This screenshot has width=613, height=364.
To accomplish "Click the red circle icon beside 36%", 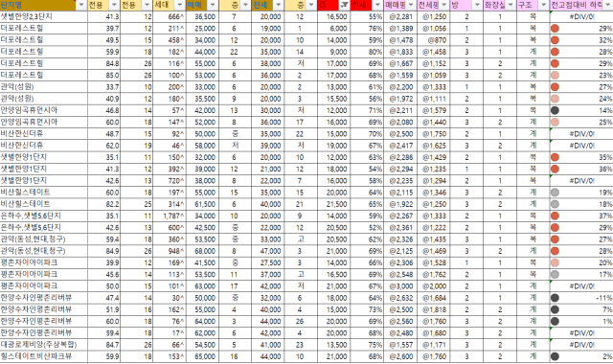I will [555, 170].
